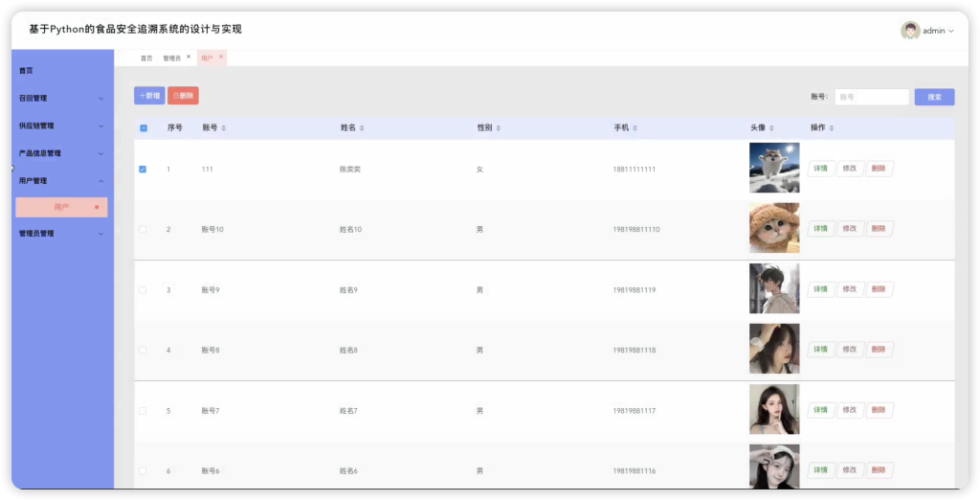Sort by the 手机 column sort icon
Viewport: 980px width, 501px height.
tap(635, 128)
